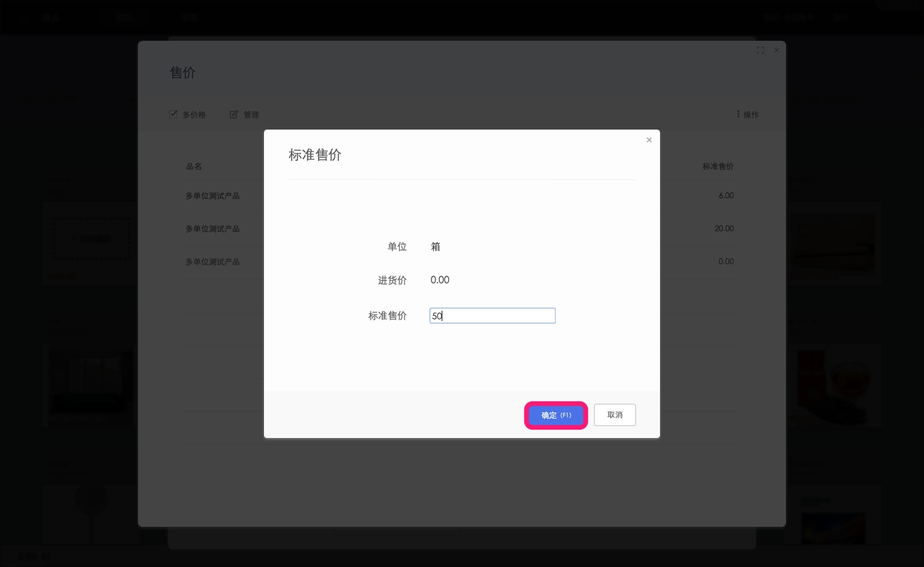Click the 单位 label in the dialog
This screenshot has width=924, height=567.
(397, 247)
